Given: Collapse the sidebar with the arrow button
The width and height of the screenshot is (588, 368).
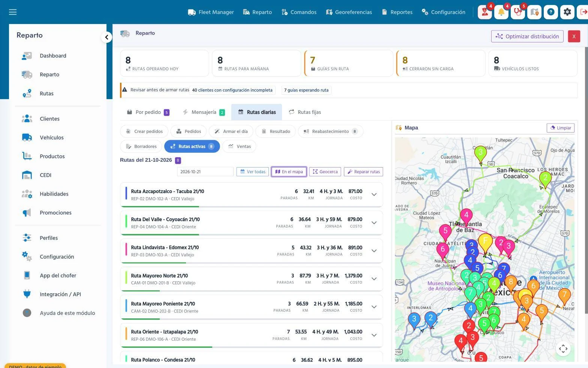Looking at the screenshot, I should [106, 37].
